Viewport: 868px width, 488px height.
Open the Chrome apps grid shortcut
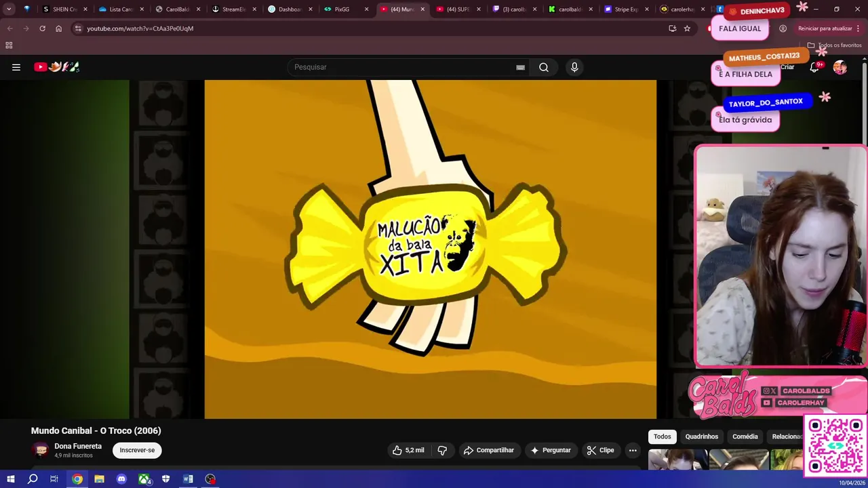(x=9, y=45)
